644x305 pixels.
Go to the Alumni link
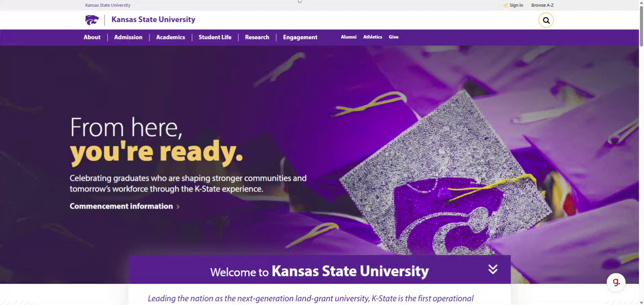(x=348, y=37)
